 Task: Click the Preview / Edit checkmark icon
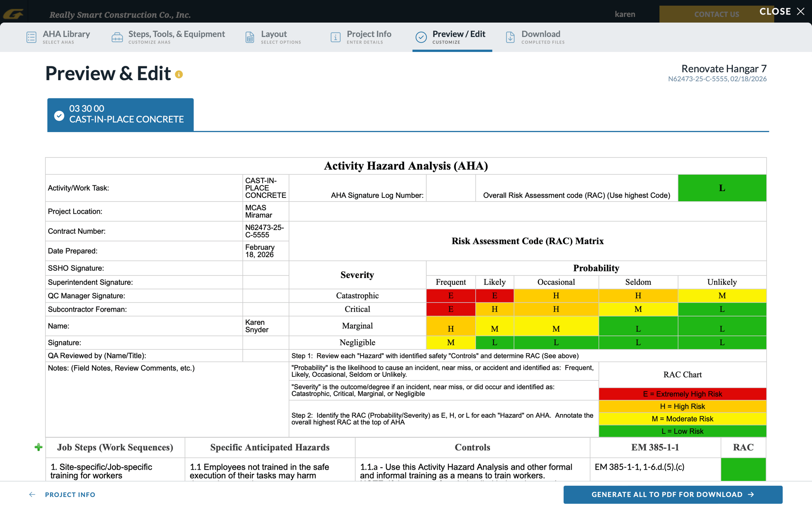(421, 37)
